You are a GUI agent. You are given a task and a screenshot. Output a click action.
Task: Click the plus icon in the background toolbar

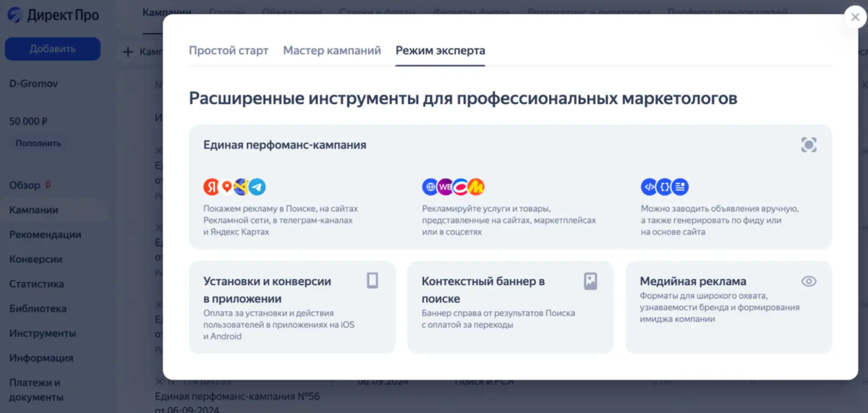(x=128, y=52)
